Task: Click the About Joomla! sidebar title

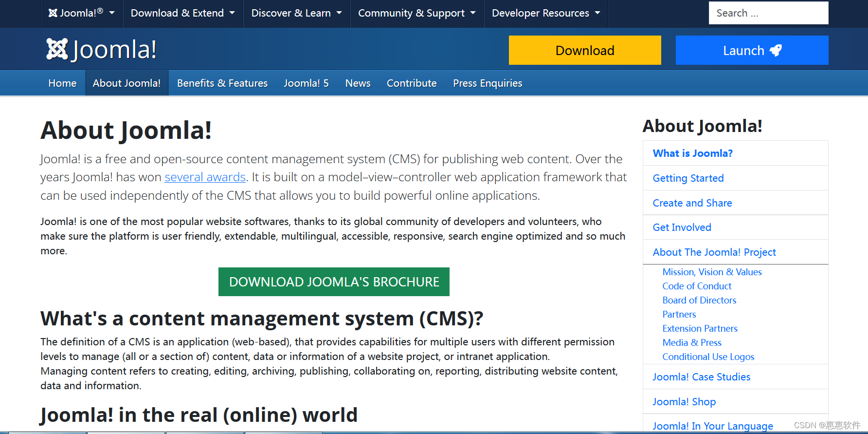Action: 702,126
